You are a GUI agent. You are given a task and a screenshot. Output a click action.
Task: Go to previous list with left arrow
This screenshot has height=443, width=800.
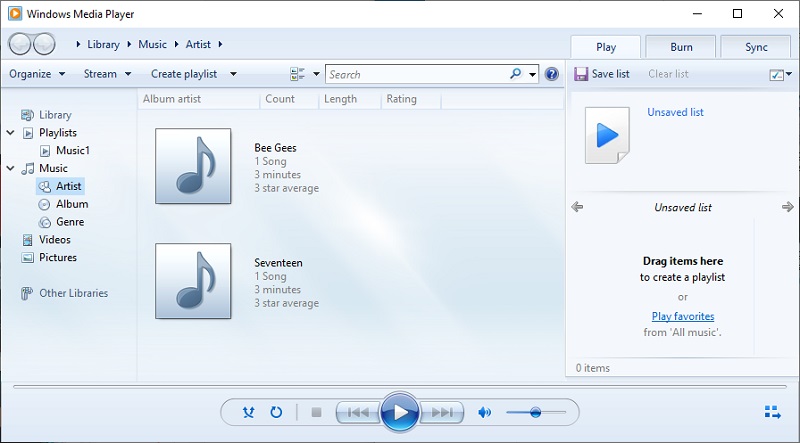577,207
